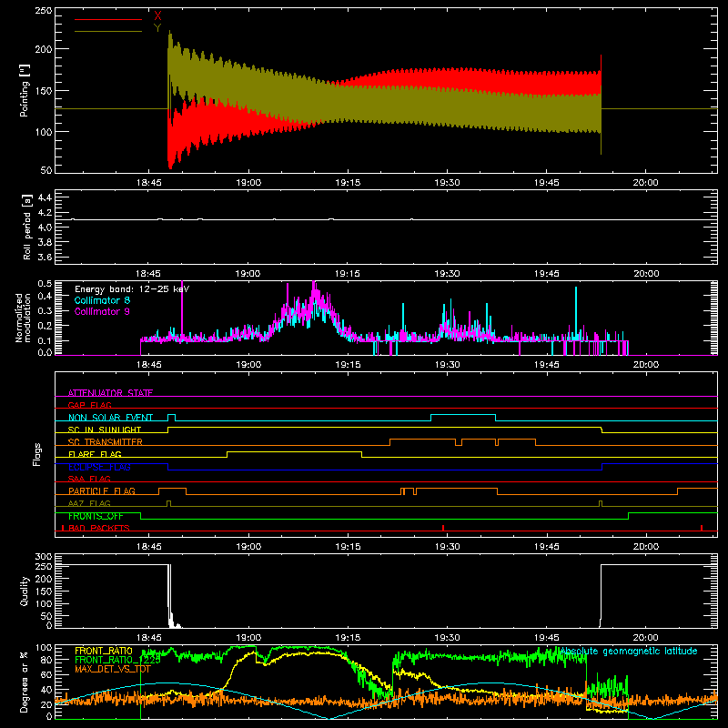Click the green FRONT_RATIO_1225 legend entry

pyautogui.click(x=117, y=660)
